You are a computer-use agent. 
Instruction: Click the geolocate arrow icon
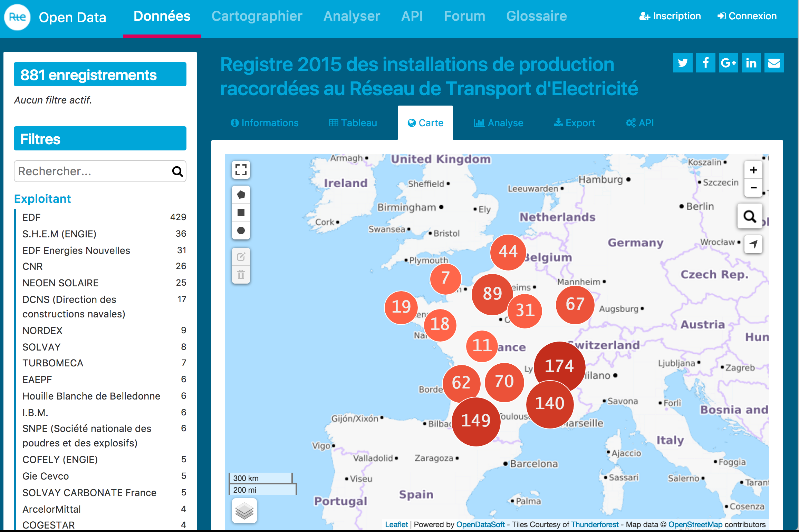[753, 244]
